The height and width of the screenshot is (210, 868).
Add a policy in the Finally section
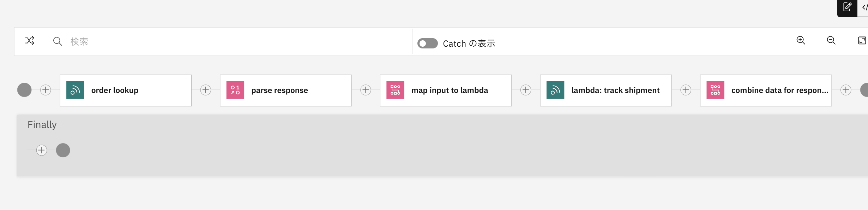[x=42, y=150]
